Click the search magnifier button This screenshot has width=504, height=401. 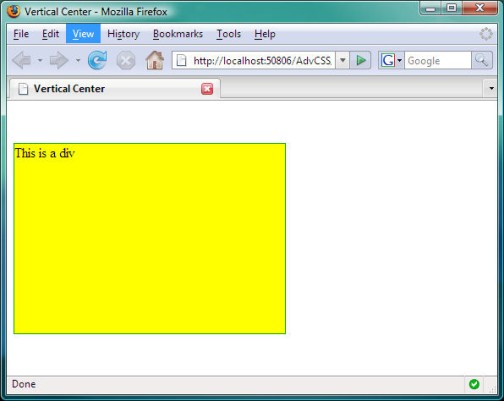(482, 60)
